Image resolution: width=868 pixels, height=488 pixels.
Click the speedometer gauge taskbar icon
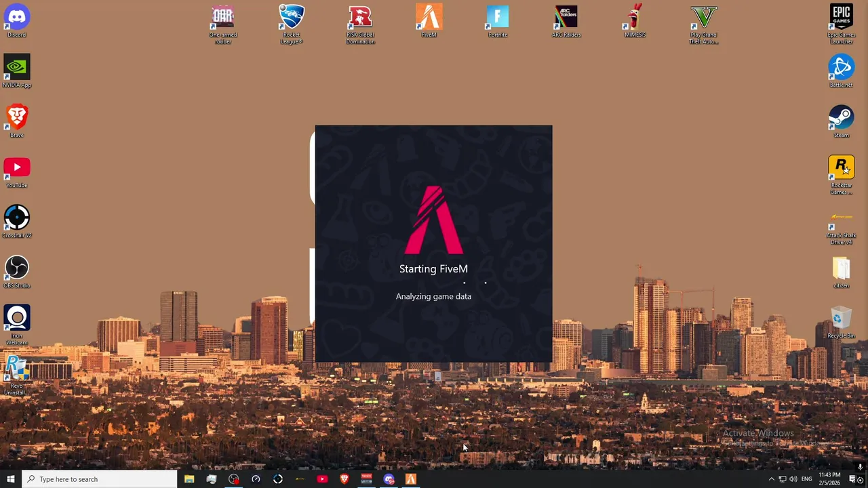[256, 479]
